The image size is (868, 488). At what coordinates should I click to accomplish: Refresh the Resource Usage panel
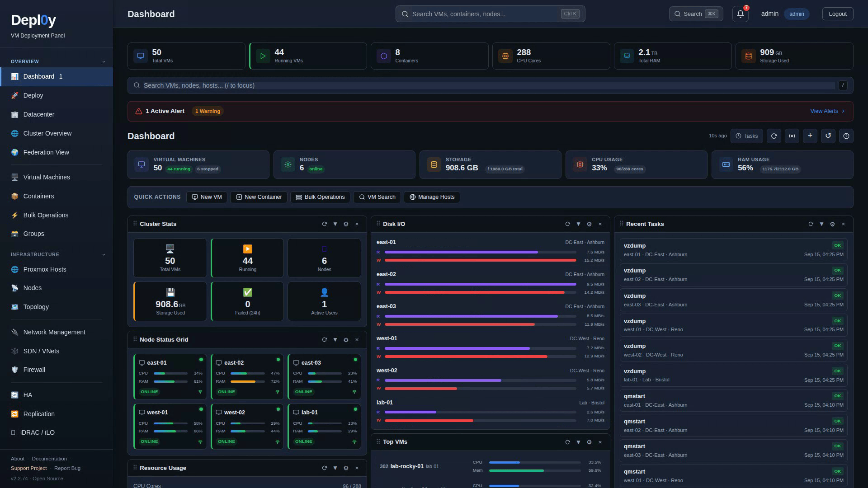point(324,468)
